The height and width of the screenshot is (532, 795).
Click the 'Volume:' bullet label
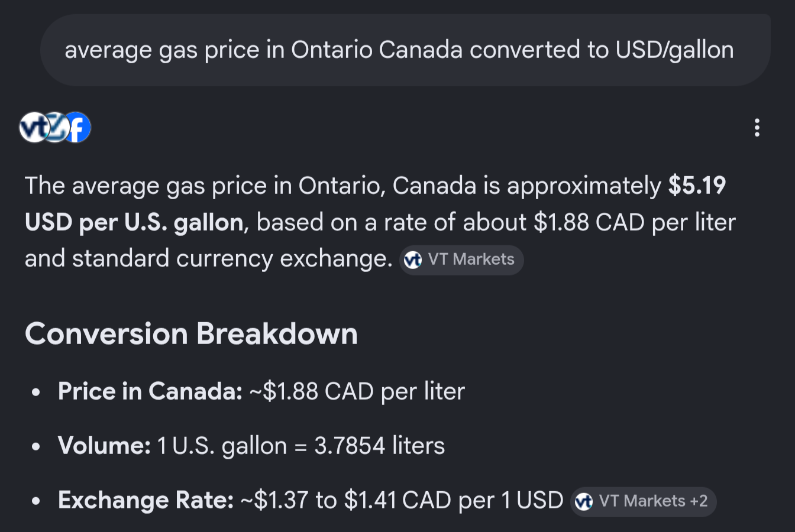click(x=105, y=446)
